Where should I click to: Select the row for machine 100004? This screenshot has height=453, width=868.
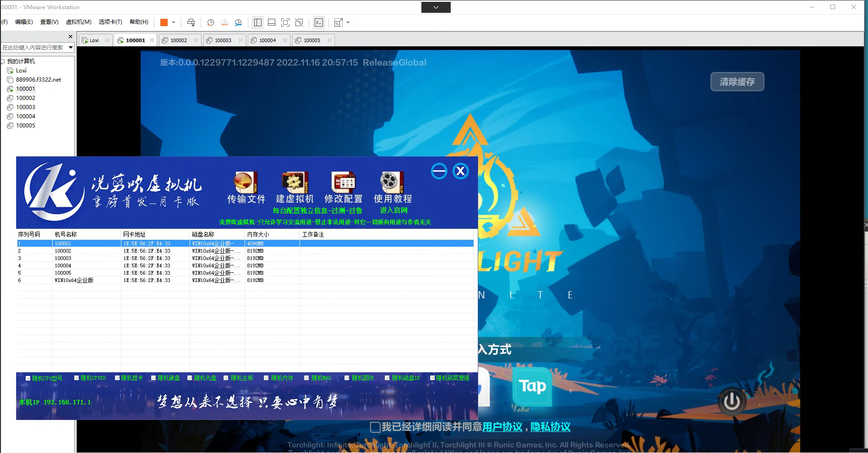coord(245,265)
